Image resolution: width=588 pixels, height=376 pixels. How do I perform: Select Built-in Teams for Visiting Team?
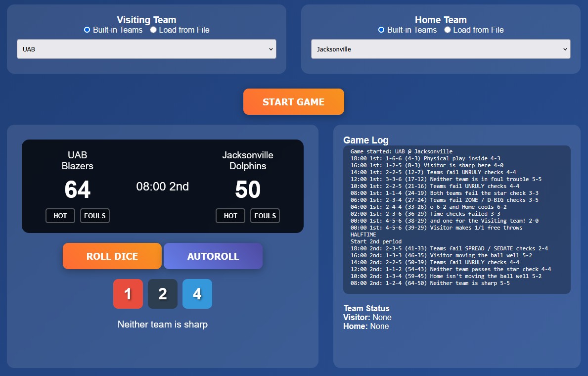(x=88, y=30)
